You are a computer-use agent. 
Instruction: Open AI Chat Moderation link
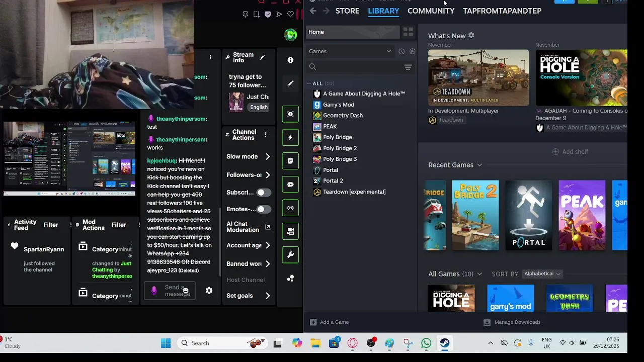click(x=249, y=227)
